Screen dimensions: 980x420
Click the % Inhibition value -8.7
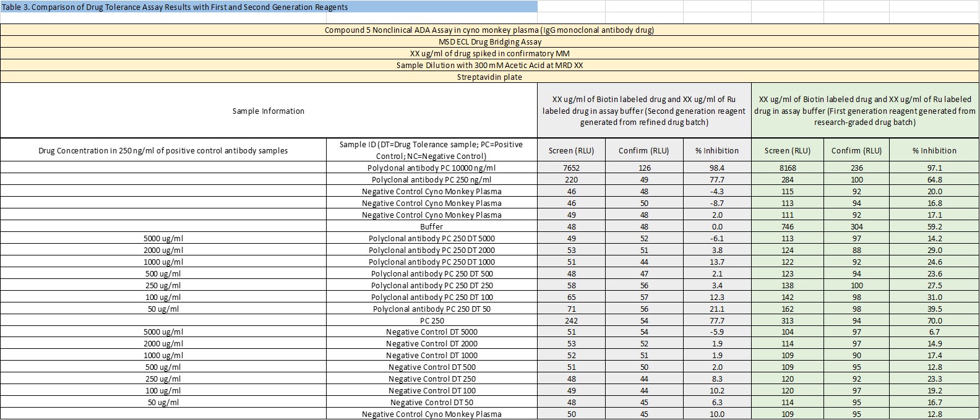[x=717, y=204]
